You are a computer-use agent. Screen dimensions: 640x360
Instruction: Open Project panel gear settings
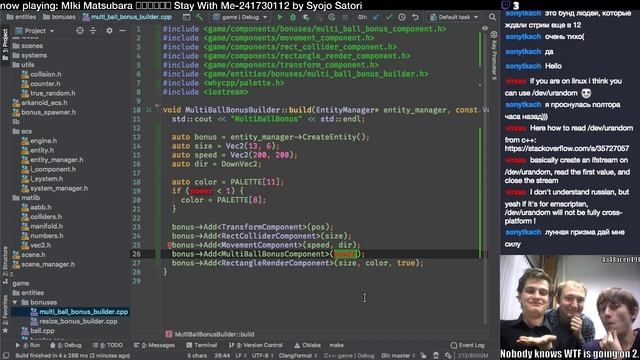109,31
